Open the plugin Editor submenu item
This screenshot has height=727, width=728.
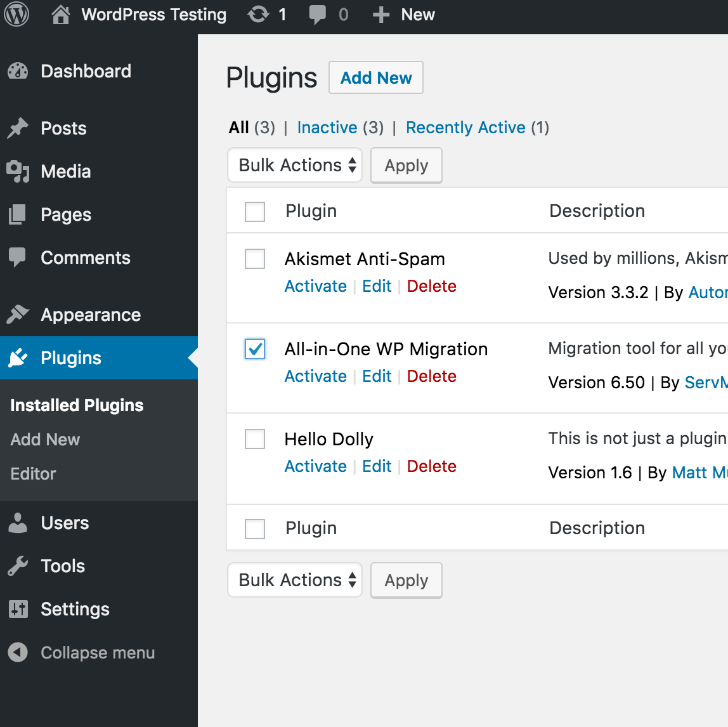point(33,474)
